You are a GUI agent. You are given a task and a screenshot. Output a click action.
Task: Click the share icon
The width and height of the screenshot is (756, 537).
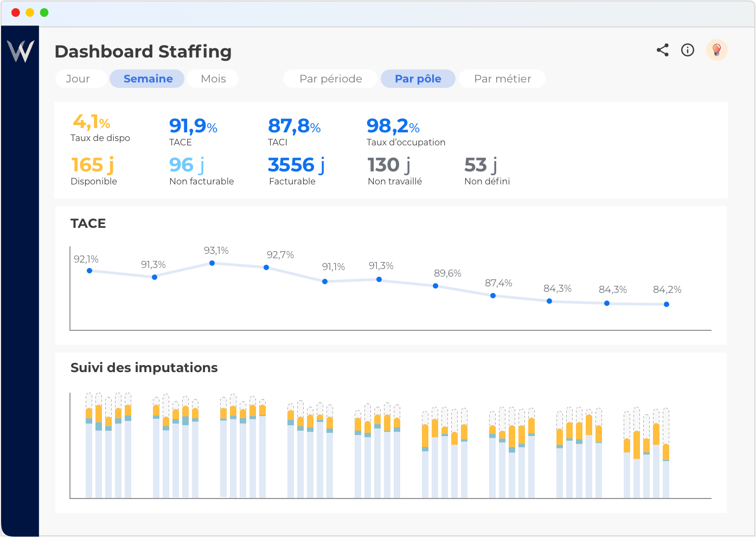pyautogui.click(x=662, y=50)
